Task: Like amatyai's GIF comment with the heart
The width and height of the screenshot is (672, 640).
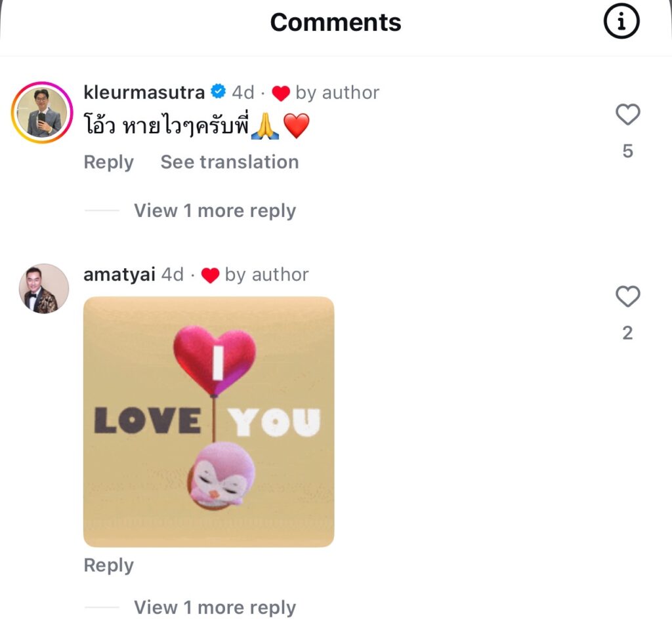Action: click(627, 297)
